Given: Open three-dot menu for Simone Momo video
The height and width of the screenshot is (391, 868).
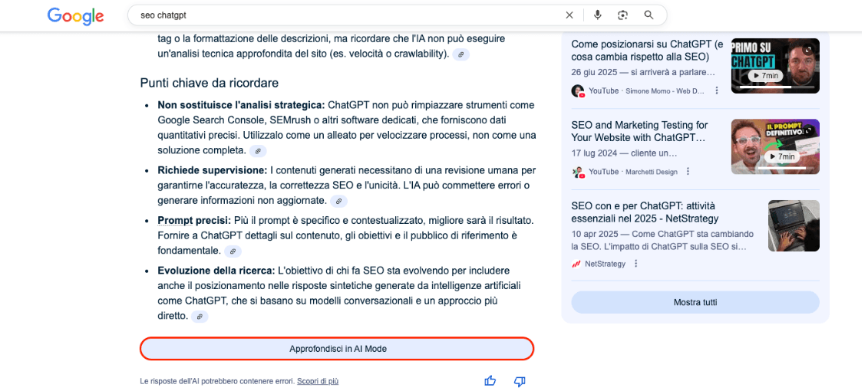Looking at the screenshot, I should (x=717, y=90).
